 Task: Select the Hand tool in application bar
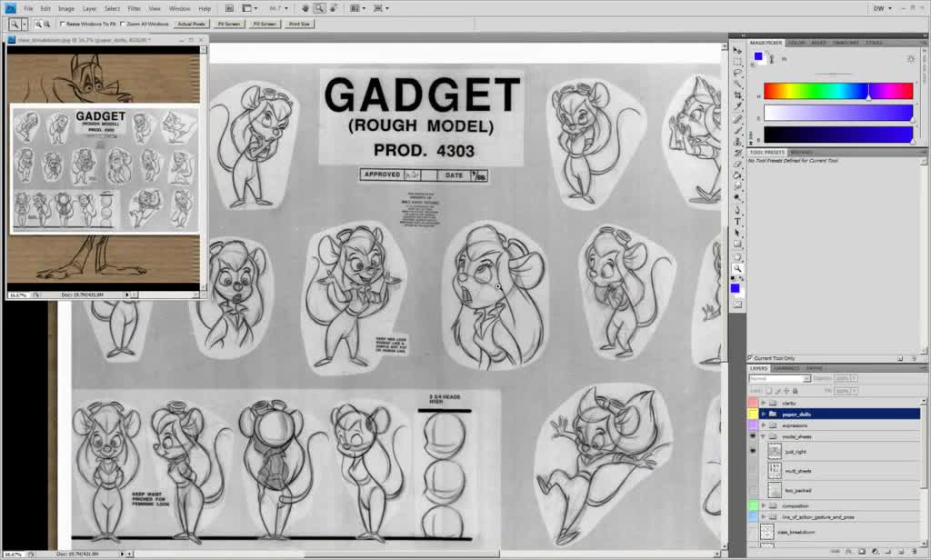(305, 8)
